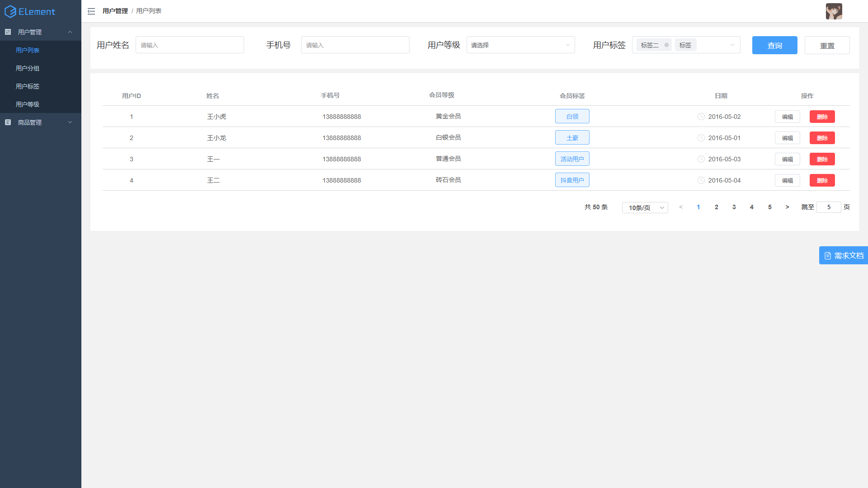Click the 用户ID column header
The height and width of the screenshot is (488, 868).
coord(132,96)
